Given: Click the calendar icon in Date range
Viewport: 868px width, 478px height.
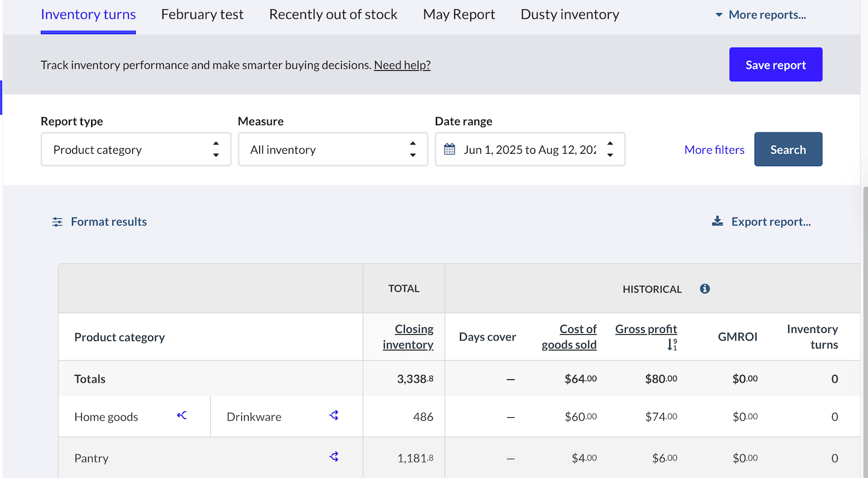Looking at the screenshot, I should coord(449,149).
